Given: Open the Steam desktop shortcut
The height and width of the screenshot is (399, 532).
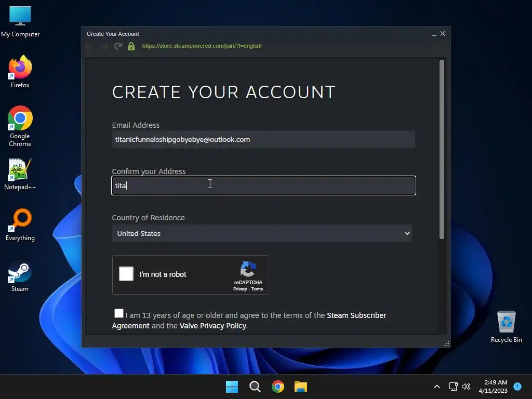Looking at the screenshot, I should (x=20, y=276).
